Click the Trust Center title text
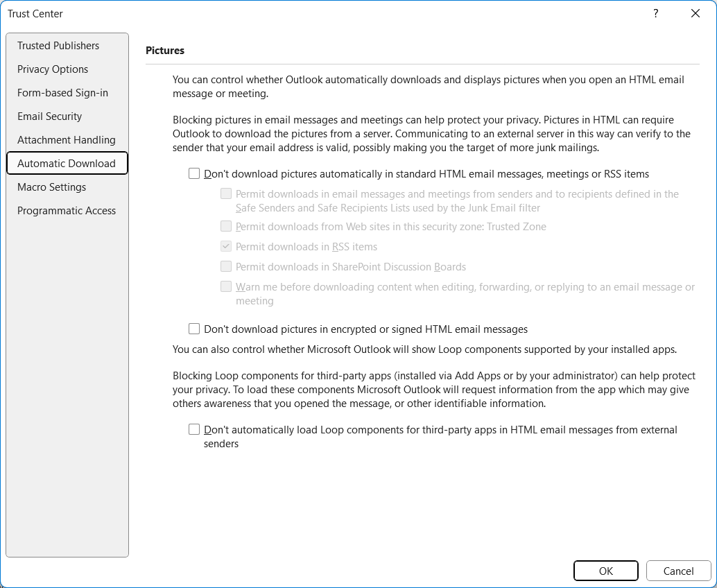 point(35,14)
